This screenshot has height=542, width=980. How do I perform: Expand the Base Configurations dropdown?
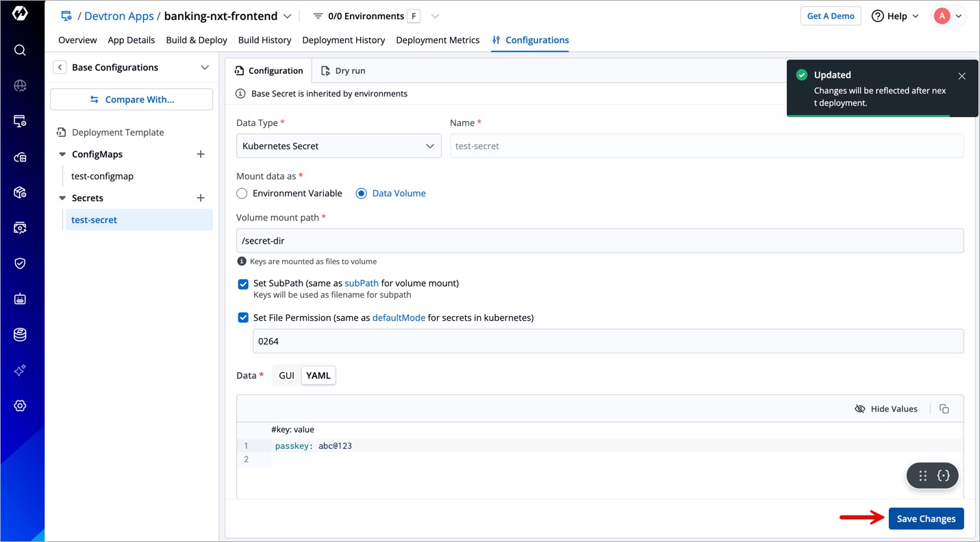tap(204, 67)
